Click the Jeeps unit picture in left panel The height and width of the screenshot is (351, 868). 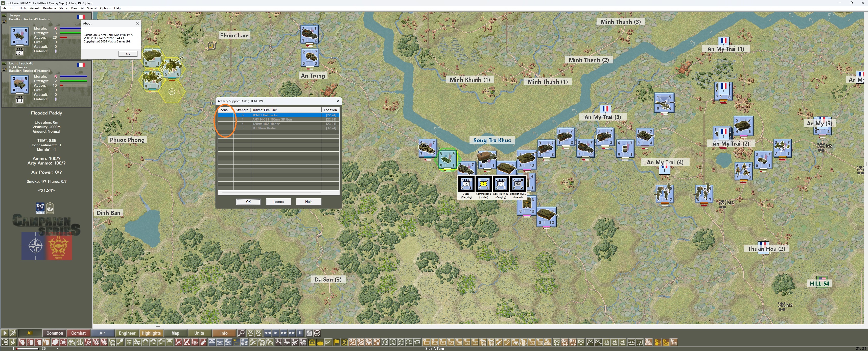(x=19, y=36)
